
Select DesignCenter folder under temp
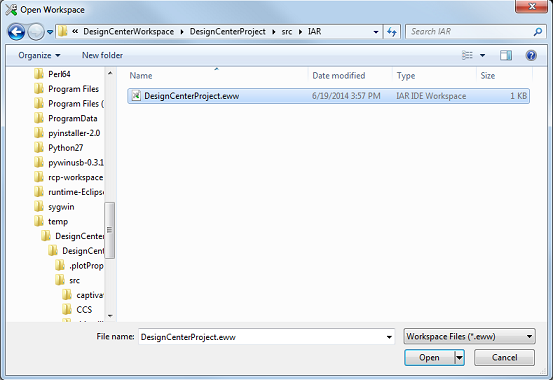(79, 236)
